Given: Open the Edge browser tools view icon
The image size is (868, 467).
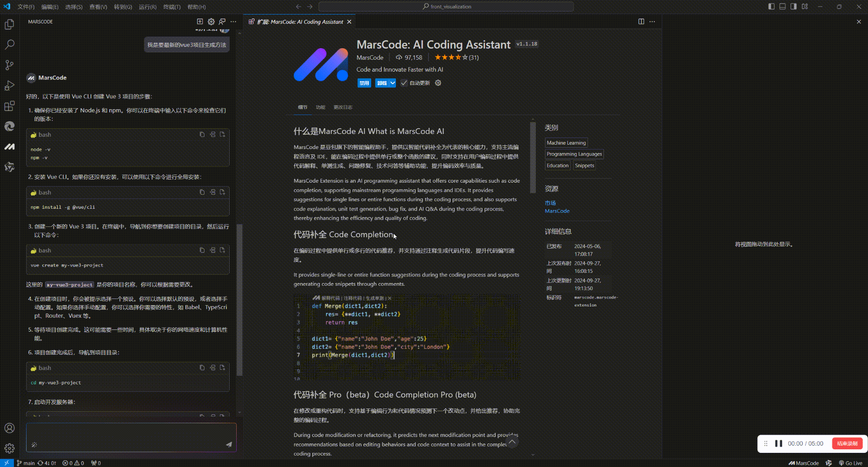Looking at the screenshot, I should 9,126.
